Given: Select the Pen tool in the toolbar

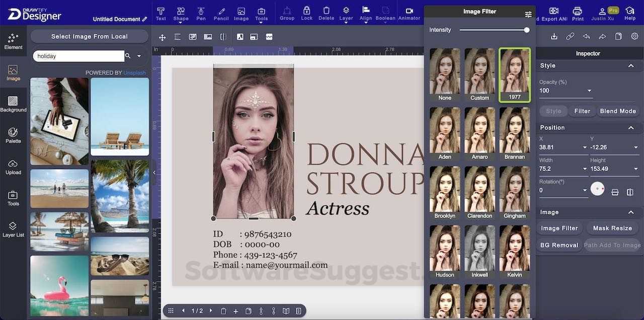Looking at the screenshot, I should pyautogui.click(x=200, y=13).
